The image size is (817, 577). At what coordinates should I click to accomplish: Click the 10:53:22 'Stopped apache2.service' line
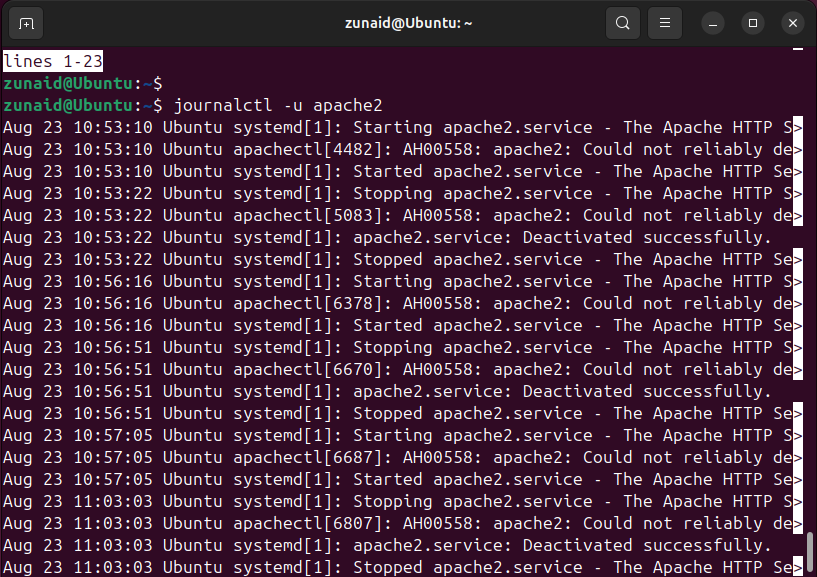pos(403,260)
